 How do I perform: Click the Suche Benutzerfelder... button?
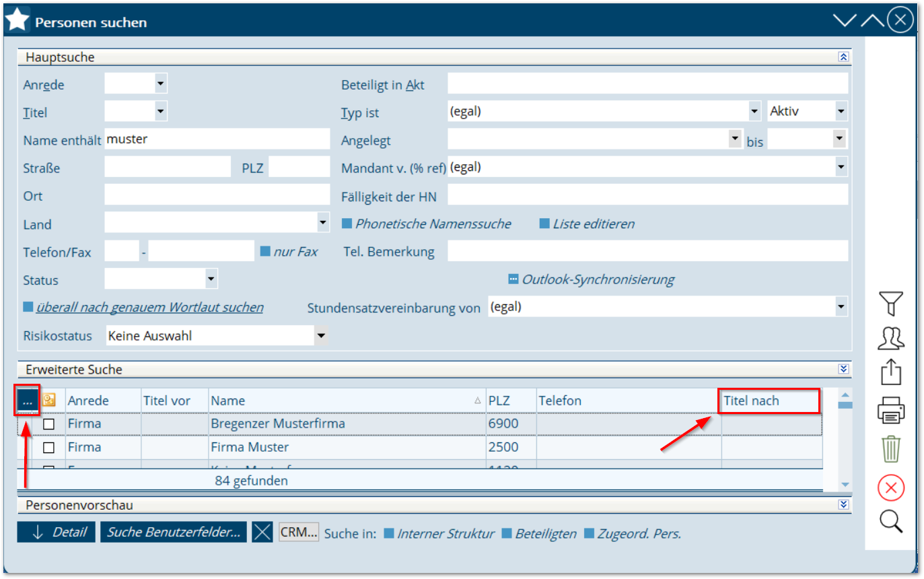coord(174,532)
